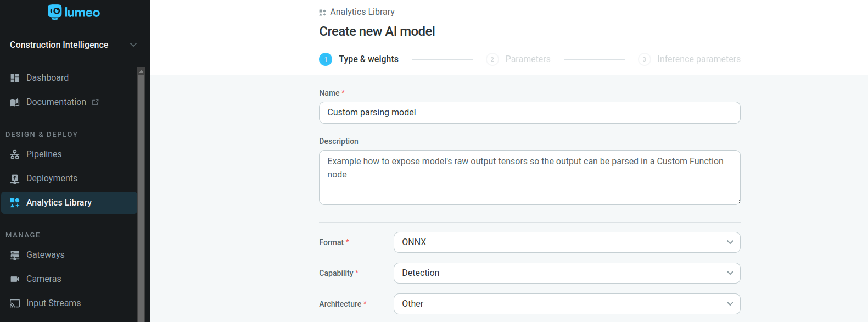Click the Analytics Library sidebar icon
The height and width of the screenshot is (322, 868).
tap(15, 203)
